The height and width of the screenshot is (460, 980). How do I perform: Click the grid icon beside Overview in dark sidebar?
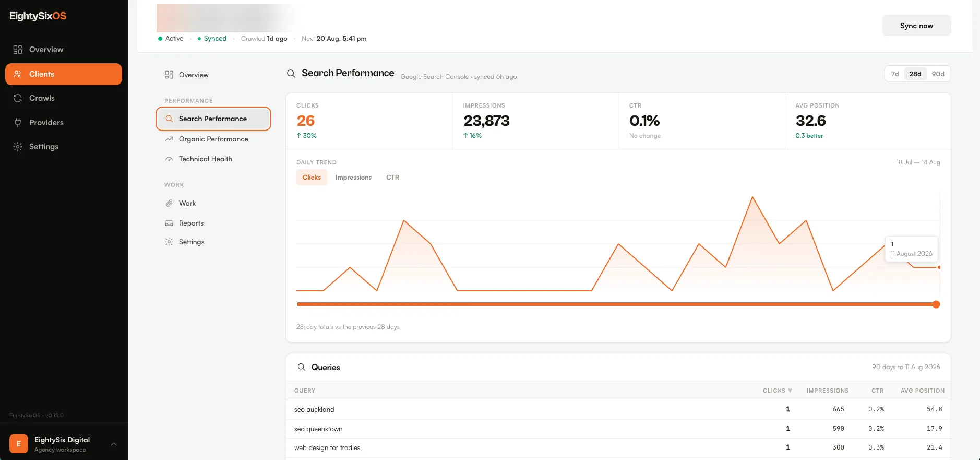[18, 50]
